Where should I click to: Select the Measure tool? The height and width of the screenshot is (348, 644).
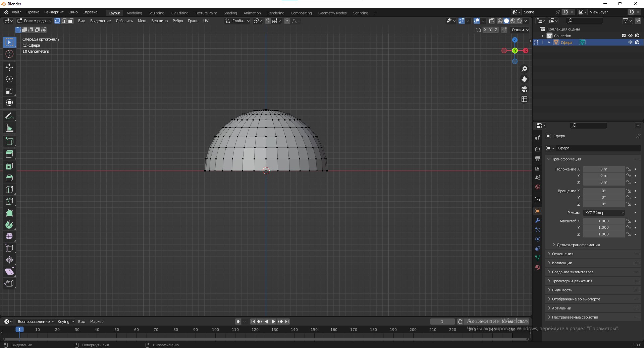coord(9,128)
